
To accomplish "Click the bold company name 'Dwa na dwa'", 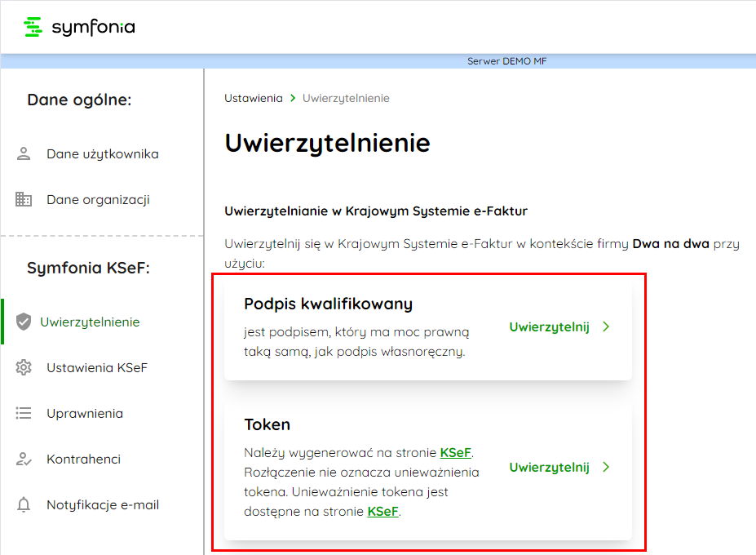I will coord(670,244).
